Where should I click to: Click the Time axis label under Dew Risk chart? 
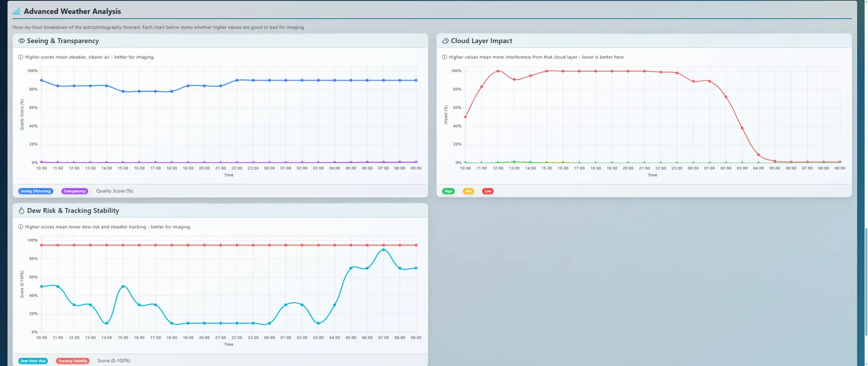tap(229, 344)
